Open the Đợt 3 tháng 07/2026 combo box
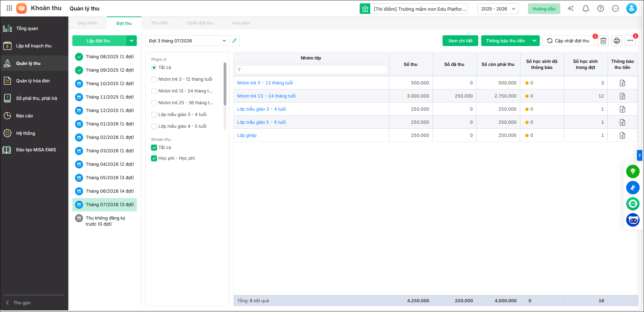Screen dimensions: 644x312 pos(187,41)
